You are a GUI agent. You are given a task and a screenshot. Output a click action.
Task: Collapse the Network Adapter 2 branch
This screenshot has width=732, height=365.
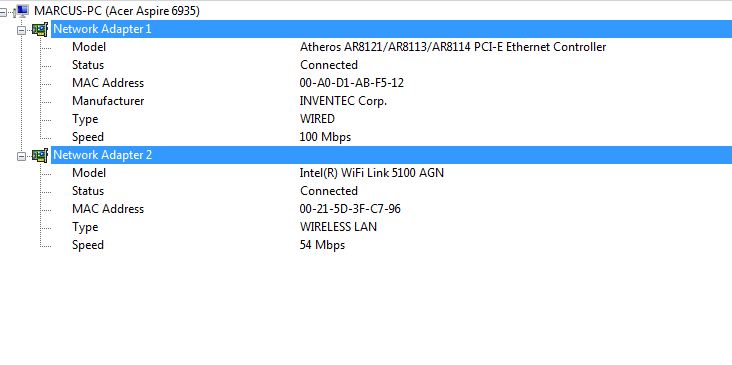point(21,156)
